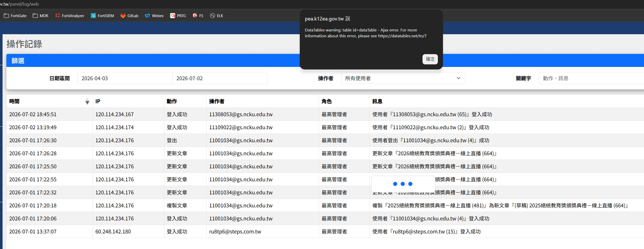Screen dimensions: 644x249
Task: Open the MDR bookmark folder
Action: coord(41,16)
